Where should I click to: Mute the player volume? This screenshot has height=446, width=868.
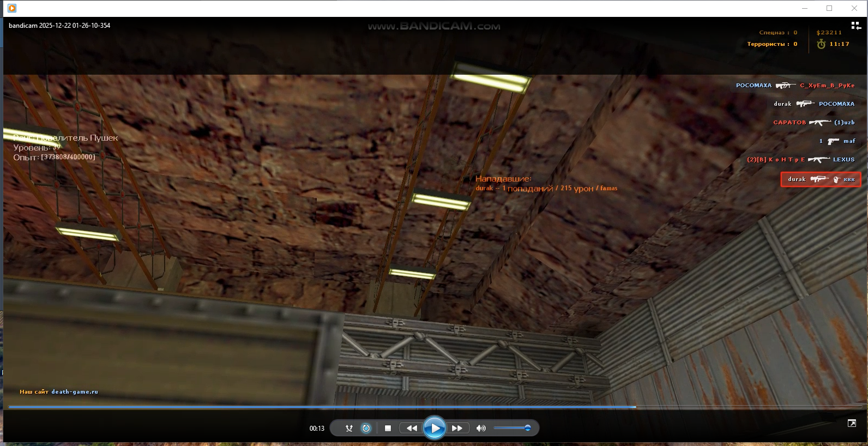click(480, 429)
